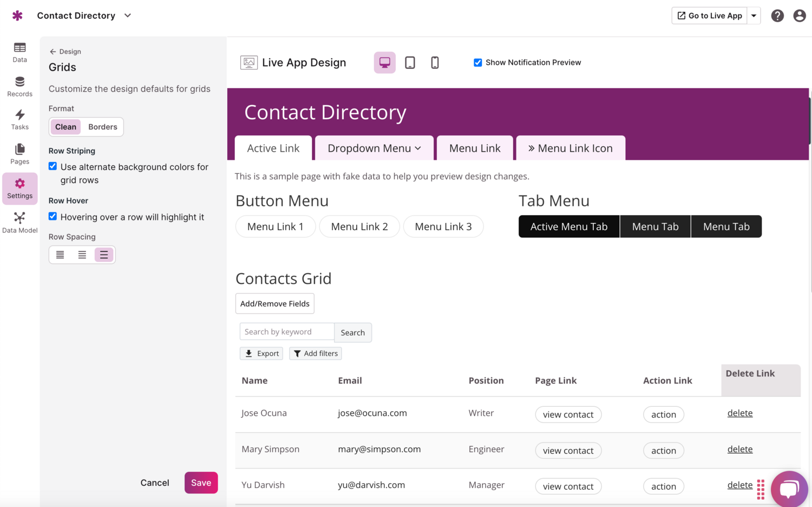Image resolution: width=812 pixels, height=507 pixels.
Task: Uncheck row hover highlight option
Action: click(x=53, y=216)
